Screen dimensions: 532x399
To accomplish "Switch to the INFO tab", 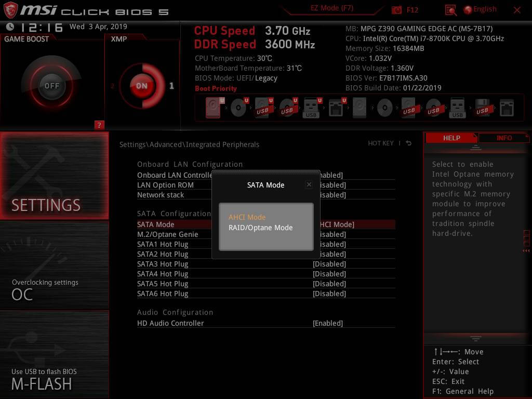I will 504,138.
